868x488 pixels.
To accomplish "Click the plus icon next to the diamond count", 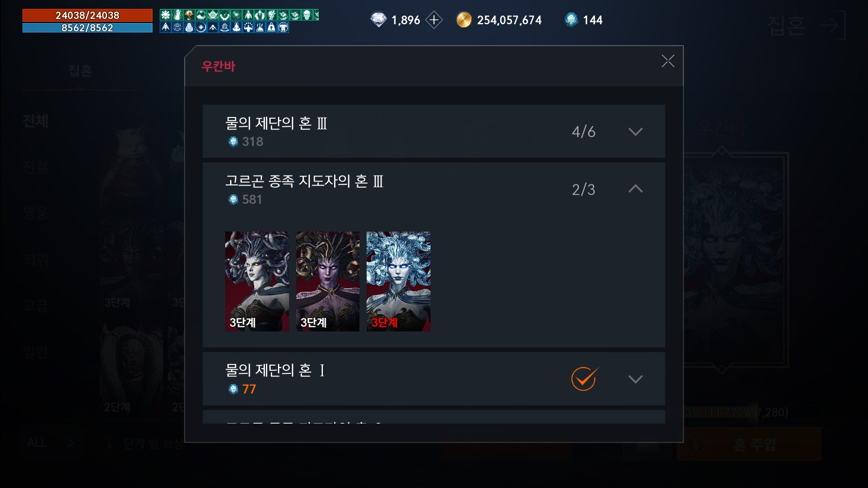I will pos(434,20).
